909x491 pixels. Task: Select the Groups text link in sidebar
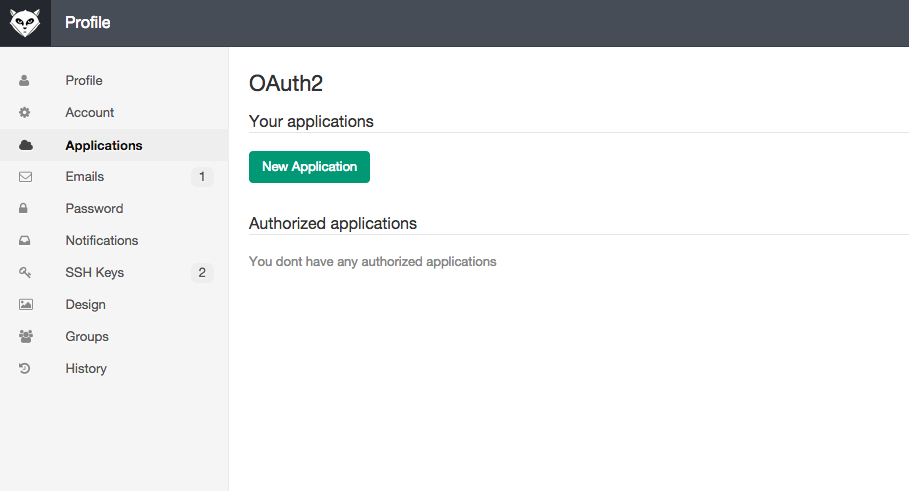coord(87,337)
